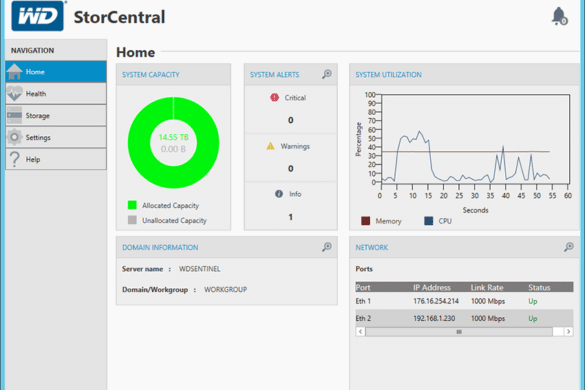Open System Alerts details magnifier icon
Screen dimensions: 585x390
[327, 74]
